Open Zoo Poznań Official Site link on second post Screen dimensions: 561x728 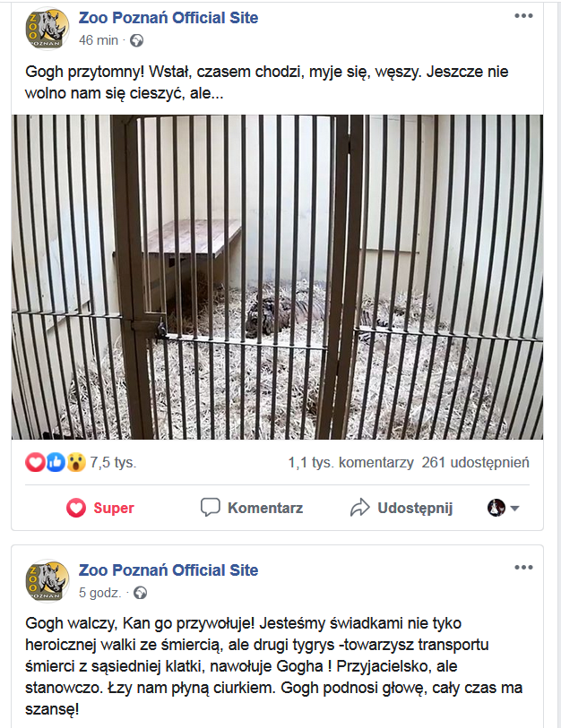pos(168,570)
